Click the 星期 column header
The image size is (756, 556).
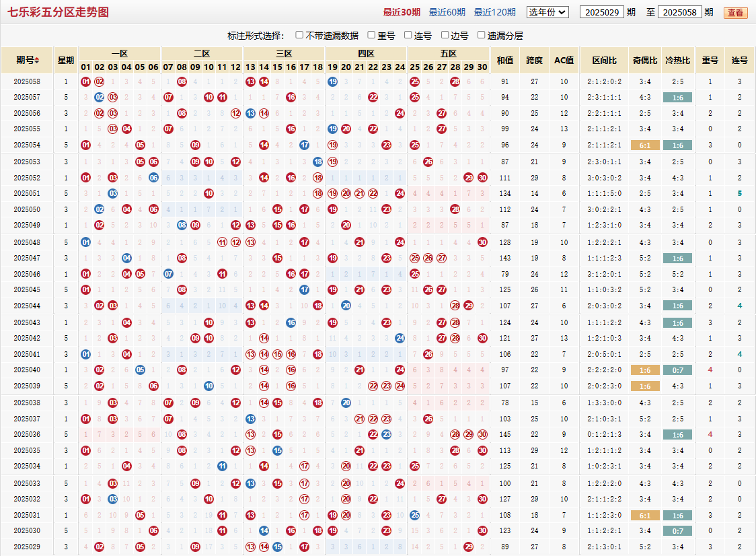[x=66, y=61]
